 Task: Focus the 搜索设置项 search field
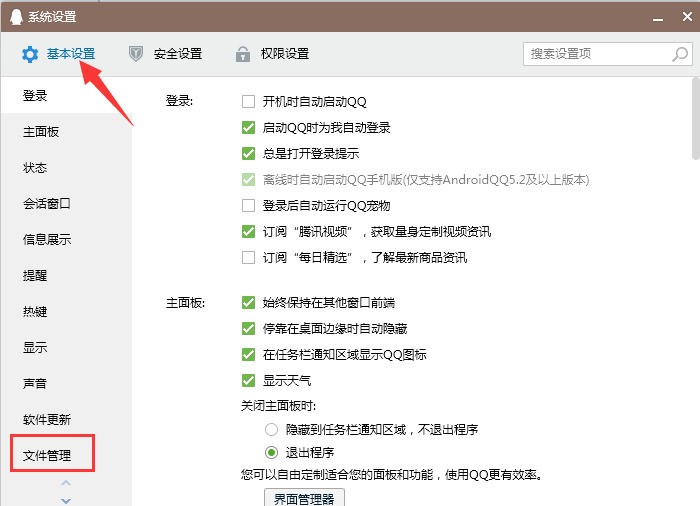click(608, 54)
